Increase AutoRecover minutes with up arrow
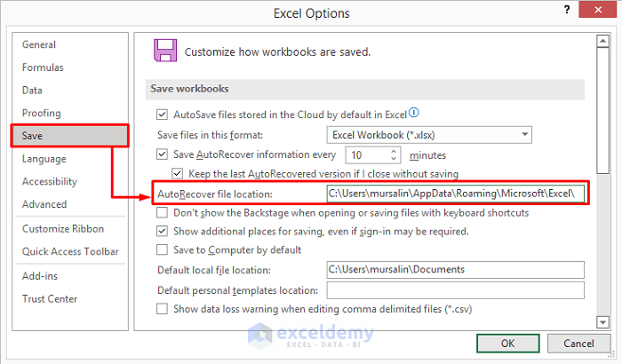Viewport: 622px width, 364px height. [x=394, y=150]
